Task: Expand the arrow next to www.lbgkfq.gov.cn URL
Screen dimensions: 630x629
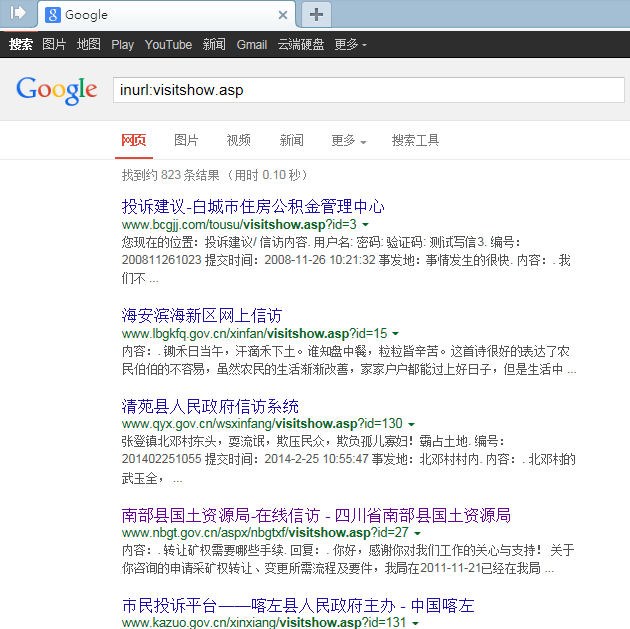Action: point(395,334)
